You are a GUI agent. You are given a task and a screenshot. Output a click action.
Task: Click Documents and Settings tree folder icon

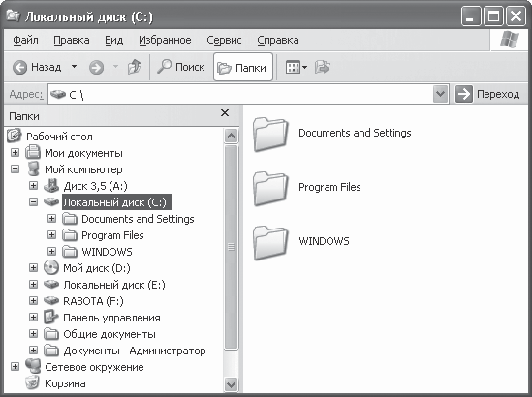[70, 219]
